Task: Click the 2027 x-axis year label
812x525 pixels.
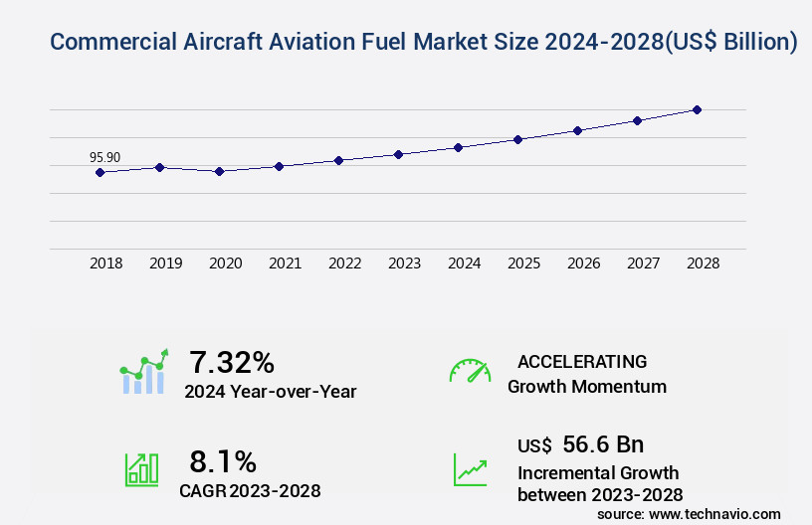Action: pos(643,263)
